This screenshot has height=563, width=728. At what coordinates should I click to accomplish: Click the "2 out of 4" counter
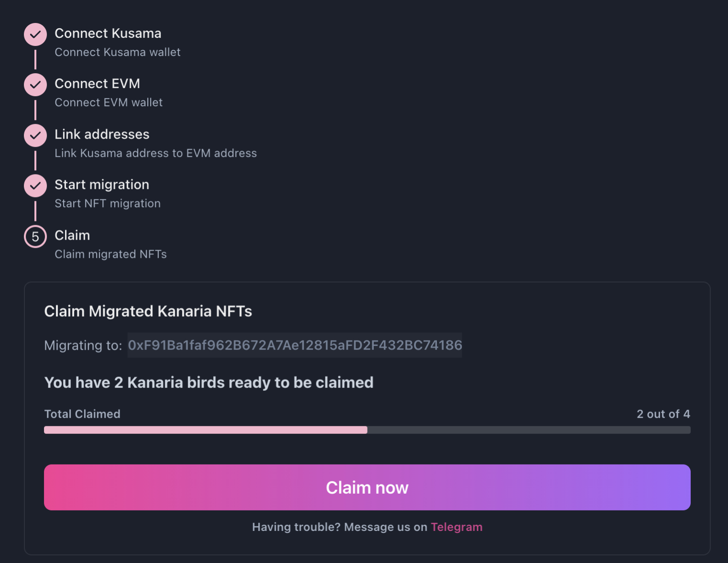pos(663,414)
